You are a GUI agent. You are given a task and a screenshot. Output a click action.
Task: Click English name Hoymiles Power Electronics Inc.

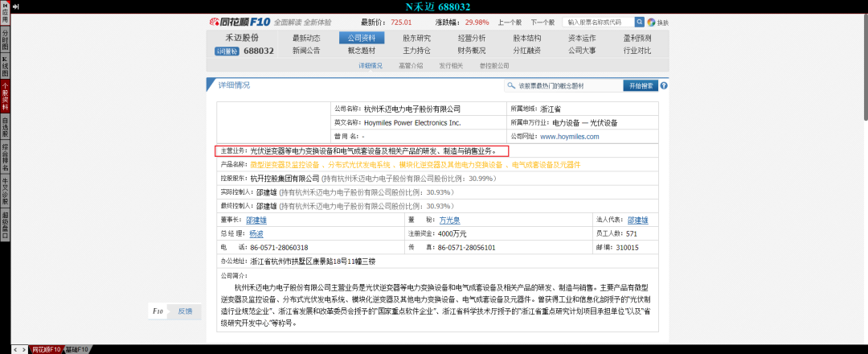click(411, 122)
